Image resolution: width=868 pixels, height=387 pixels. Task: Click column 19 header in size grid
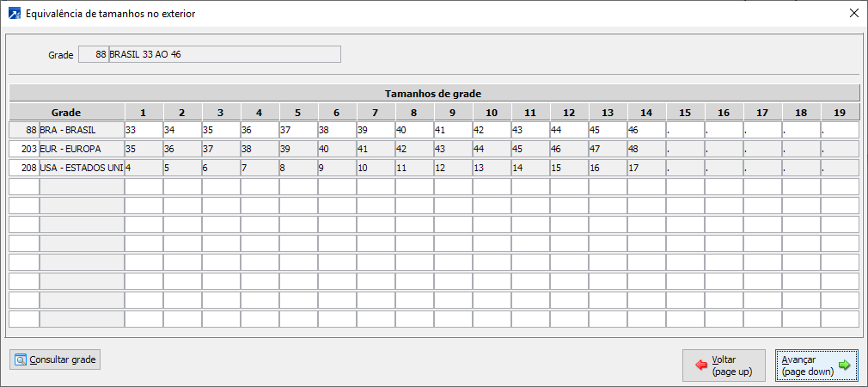[840, 112]
